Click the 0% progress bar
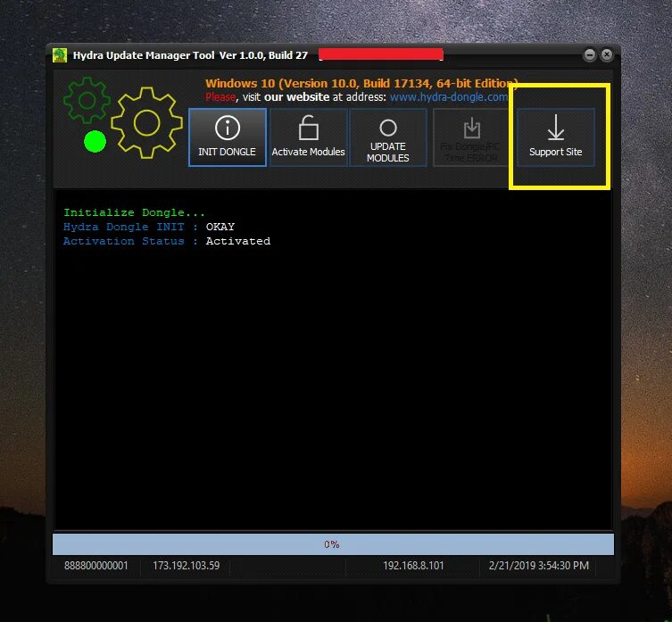The height and width of the screenshot is (622, 672). pos(333,544)
